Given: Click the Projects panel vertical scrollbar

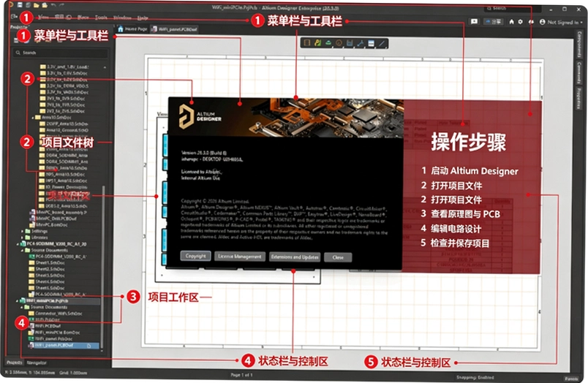Looking at the screenshot, I should tap(102, 267).
